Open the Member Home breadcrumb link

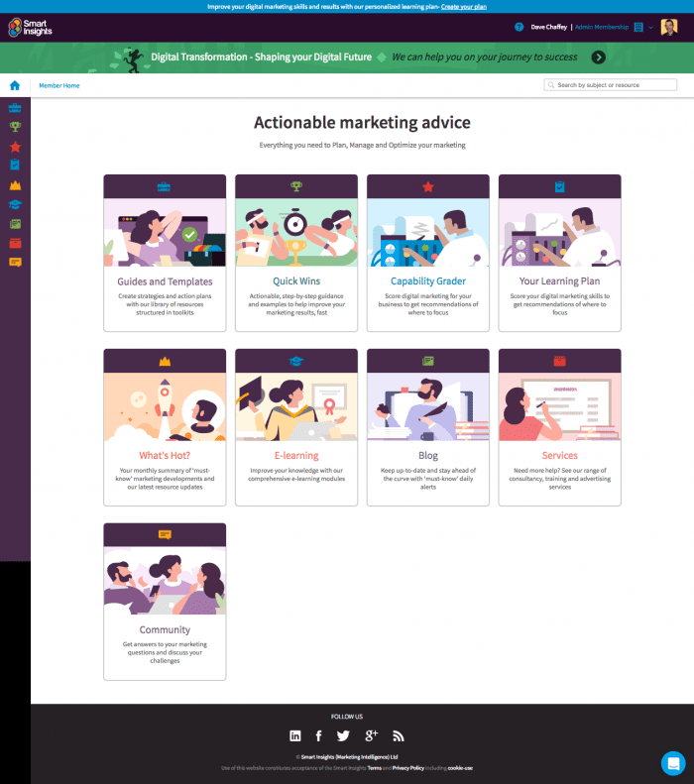pyautogui.click(x=59, y=85)
